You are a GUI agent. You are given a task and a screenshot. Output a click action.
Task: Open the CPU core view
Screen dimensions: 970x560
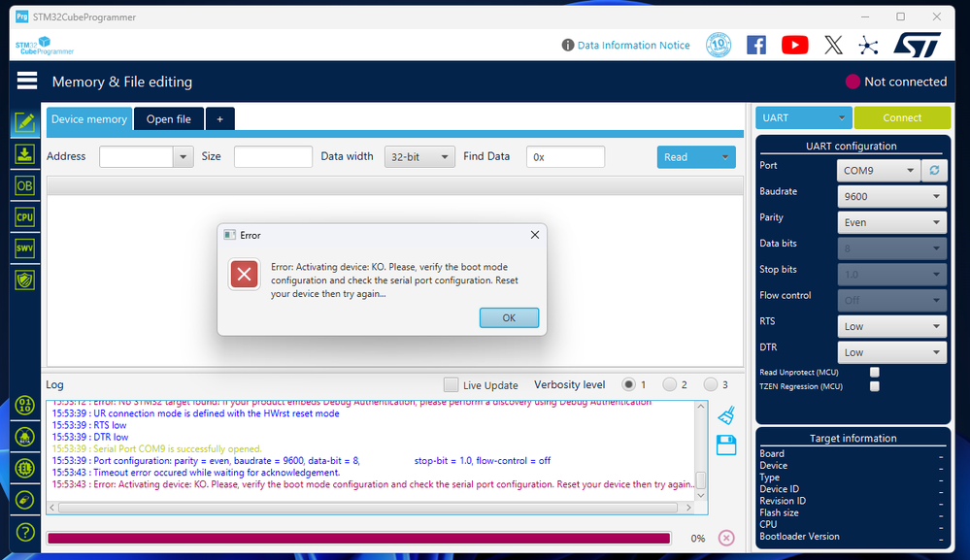pos(24,216)
